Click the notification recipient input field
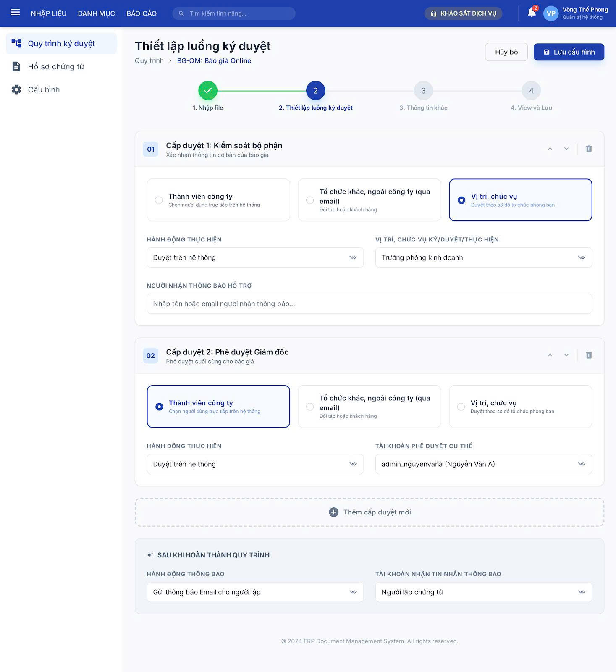 pos(369,304)
